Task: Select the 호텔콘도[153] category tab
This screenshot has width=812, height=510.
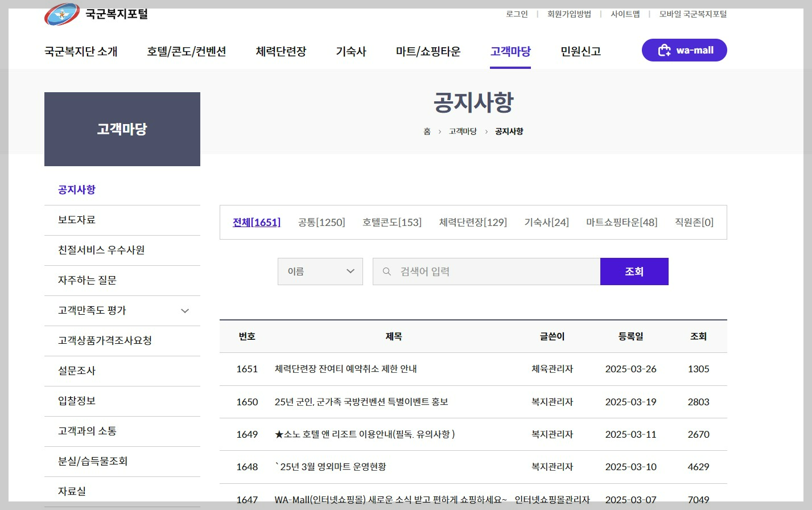Action: (392, 222)
